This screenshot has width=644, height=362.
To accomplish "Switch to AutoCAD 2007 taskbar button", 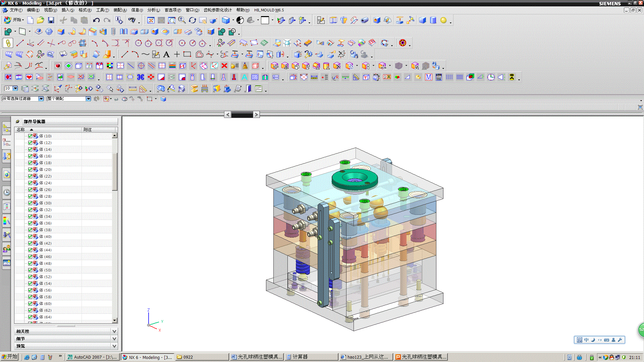I will pyautogui.click(x=92, y=357).
